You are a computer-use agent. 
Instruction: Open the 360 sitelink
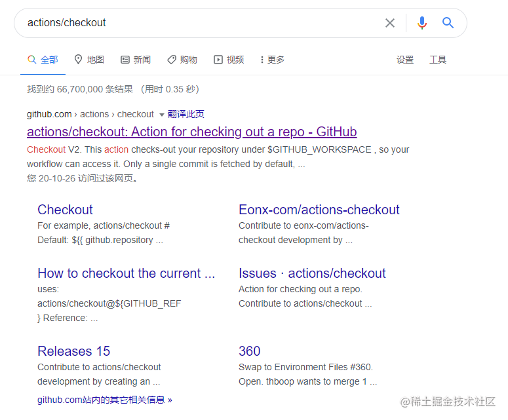point(250,351)
